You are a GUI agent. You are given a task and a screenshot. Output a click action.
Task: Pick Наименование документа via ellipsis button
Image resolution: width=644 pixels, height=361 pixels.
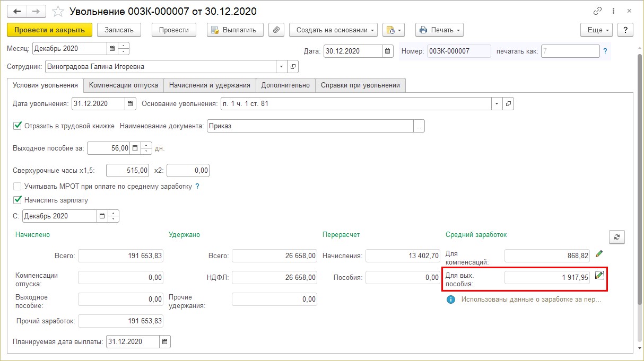click(419, 126)
